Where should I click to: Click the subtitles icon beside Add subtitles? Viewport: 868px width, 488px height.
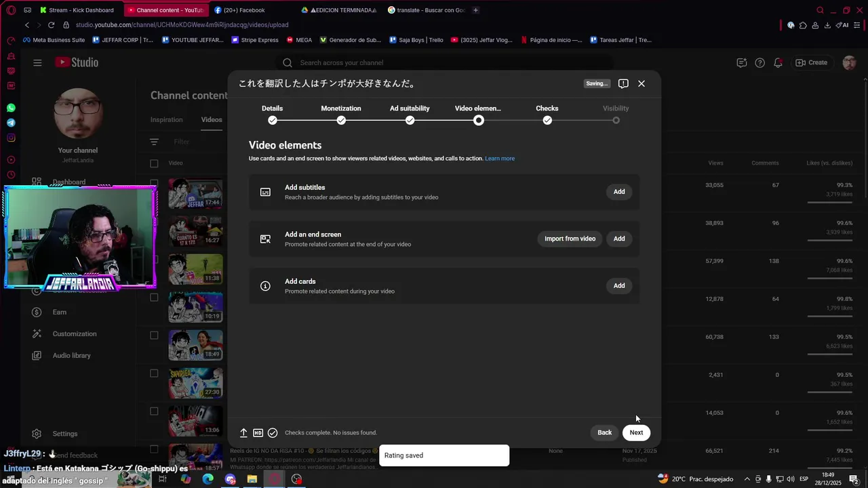[x=265, y=192]
